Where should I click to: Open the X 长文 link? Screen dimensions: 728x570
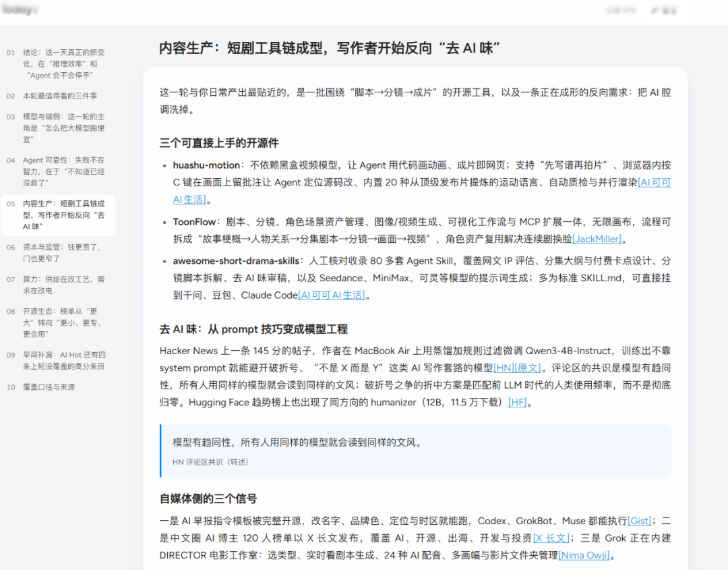pos(551,538)
